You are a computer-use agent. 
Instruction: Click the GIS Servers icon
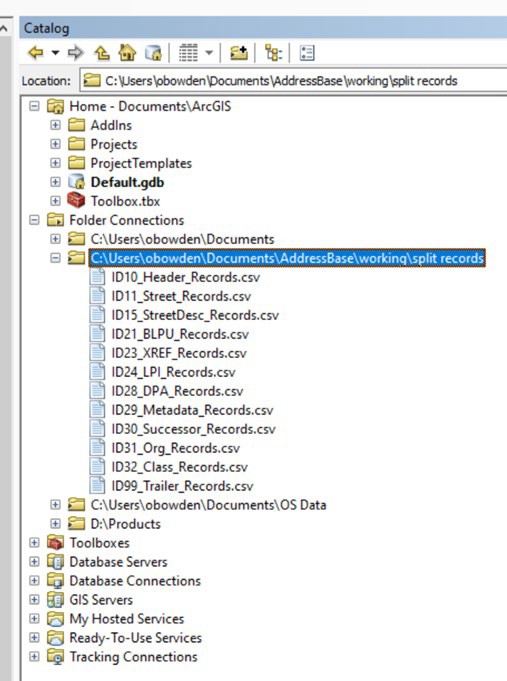pos(55,600)
